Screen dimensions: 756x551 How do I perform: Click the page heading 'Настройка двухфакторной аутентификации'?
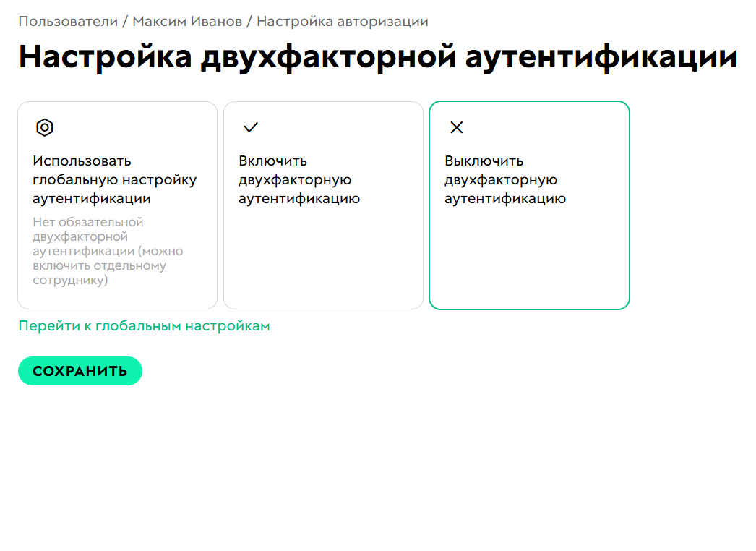pyautogui.click(x=377, y=56)
